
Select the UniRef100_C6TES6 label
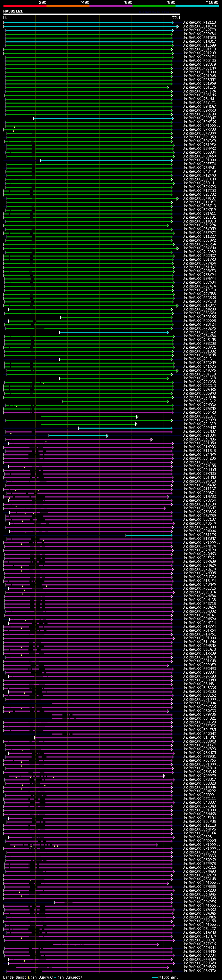(199, 88)
